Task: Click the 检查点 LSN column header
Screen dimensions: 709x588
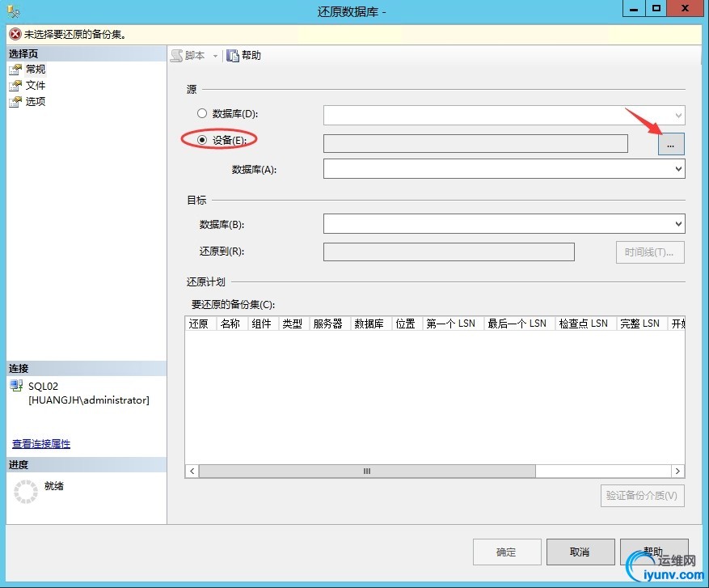Action: (586, 324)
